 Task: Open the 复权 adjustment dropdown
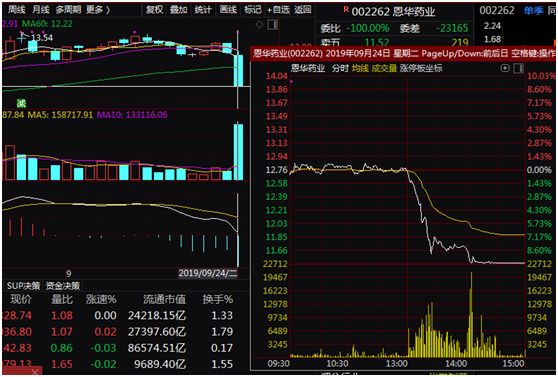click(154, 10)
